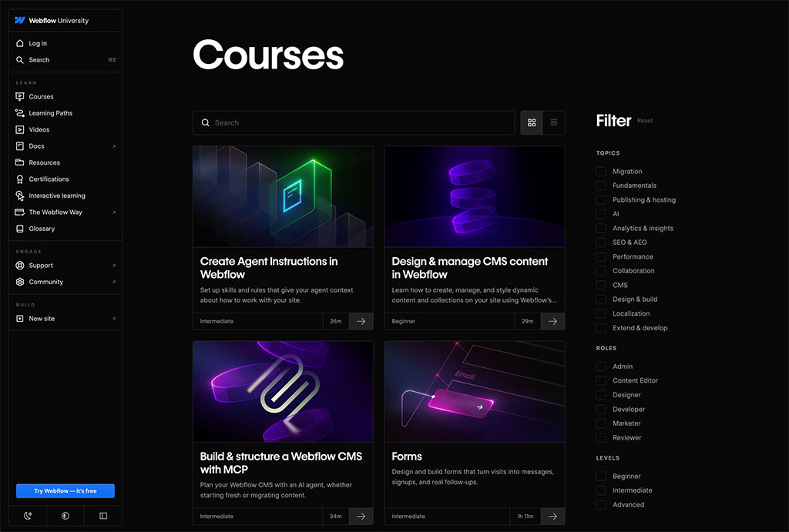Viewport: 789px width, 532px height.
Task: Check the CMS topic filter
Action: click(x=601, y=285)
